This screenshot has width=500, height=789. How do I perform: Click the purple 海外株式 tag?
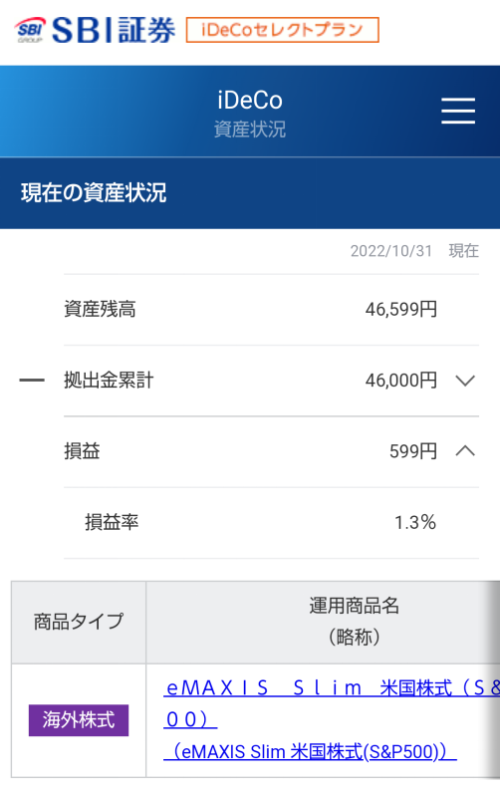[x=78, y=720]
